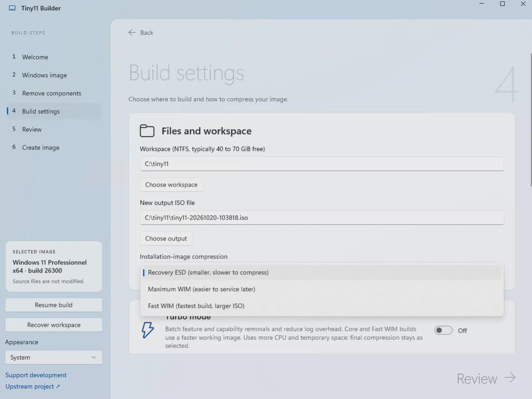Click the Workspace path input field
Viewport: 532px width, 399px height.
[322, 164]
